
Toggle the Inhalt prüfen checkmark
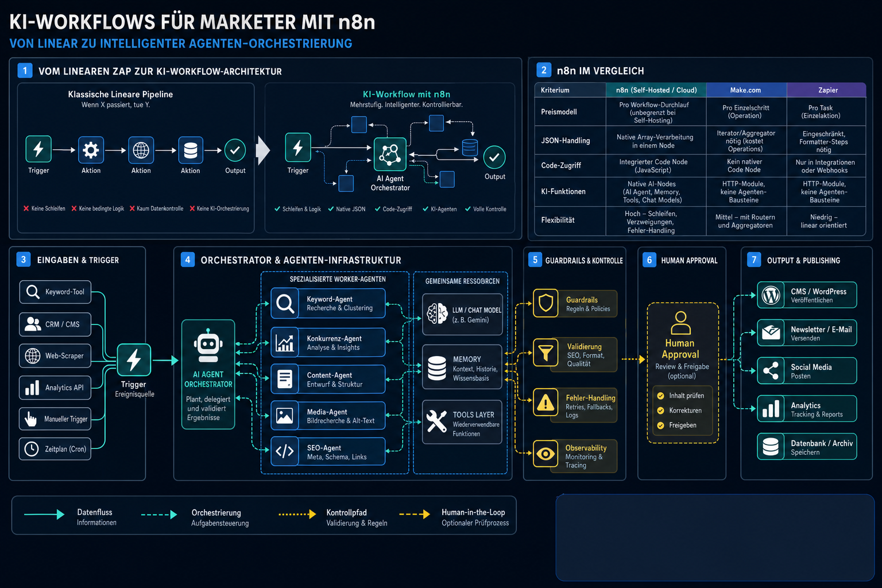(660, 396)
